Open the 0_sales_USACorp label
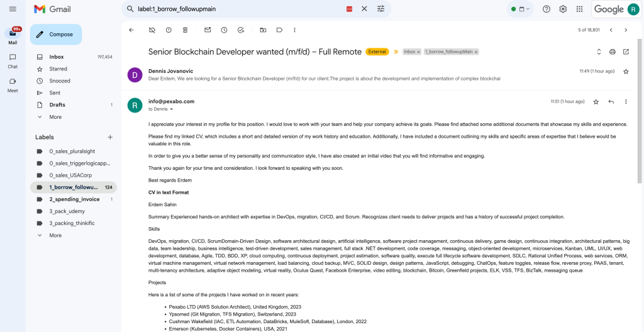 (73, 175)
